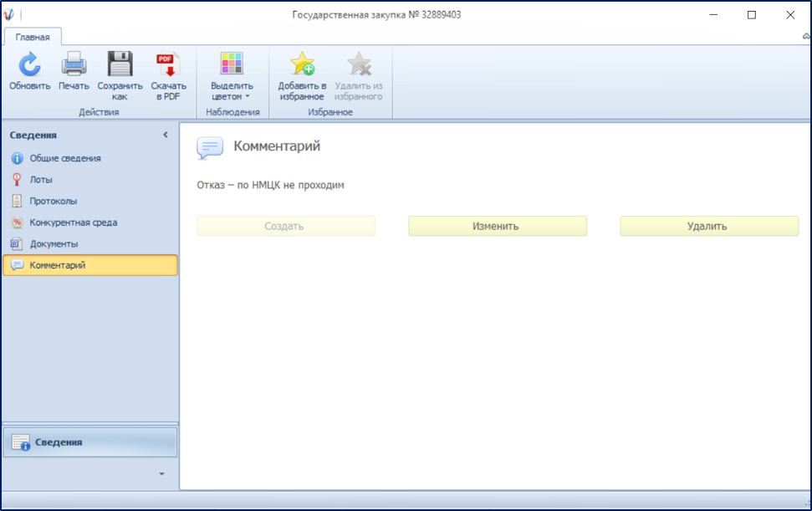Open the Конкурентная среда section
The width and height of the screenshot is (812, 511).
pyautogui.click(x=90, y=222)
